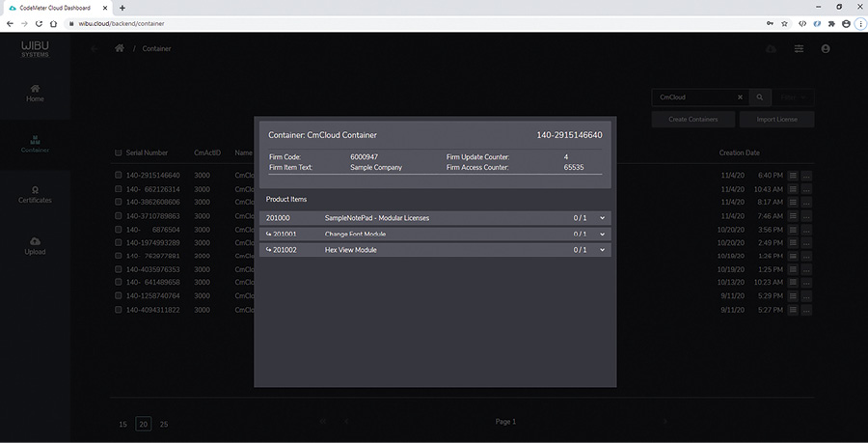The height and width of the screenshot is (443, 868).
Task: Open the browser profile icon
Action: coord(846,24)
